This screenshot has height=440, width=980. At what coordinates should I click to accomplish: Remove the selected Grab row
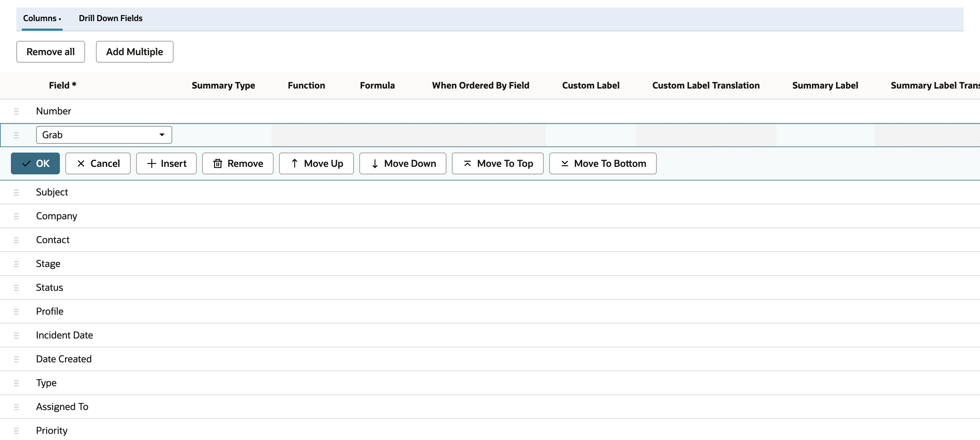238,163
